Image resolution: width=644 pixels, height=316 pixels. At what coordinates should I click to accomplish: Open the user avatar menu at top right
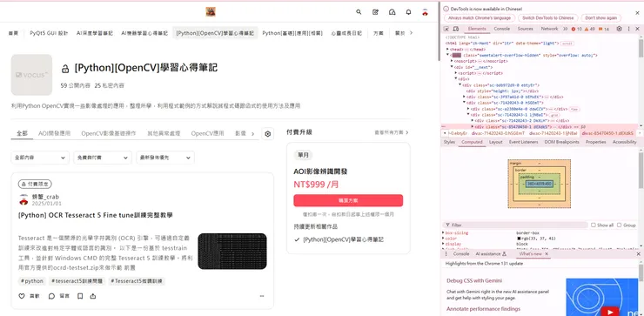[x=425, y=12]
